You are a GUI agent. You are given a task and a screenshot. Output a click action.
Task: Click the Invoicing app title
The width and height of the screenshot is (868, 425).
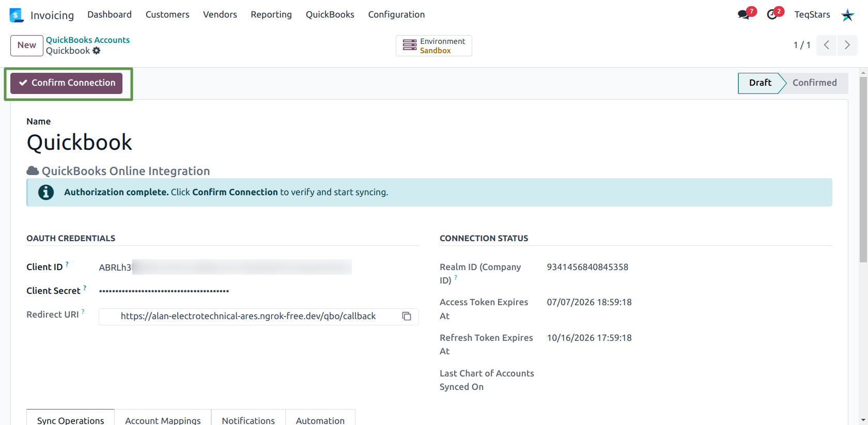point(52,15)
